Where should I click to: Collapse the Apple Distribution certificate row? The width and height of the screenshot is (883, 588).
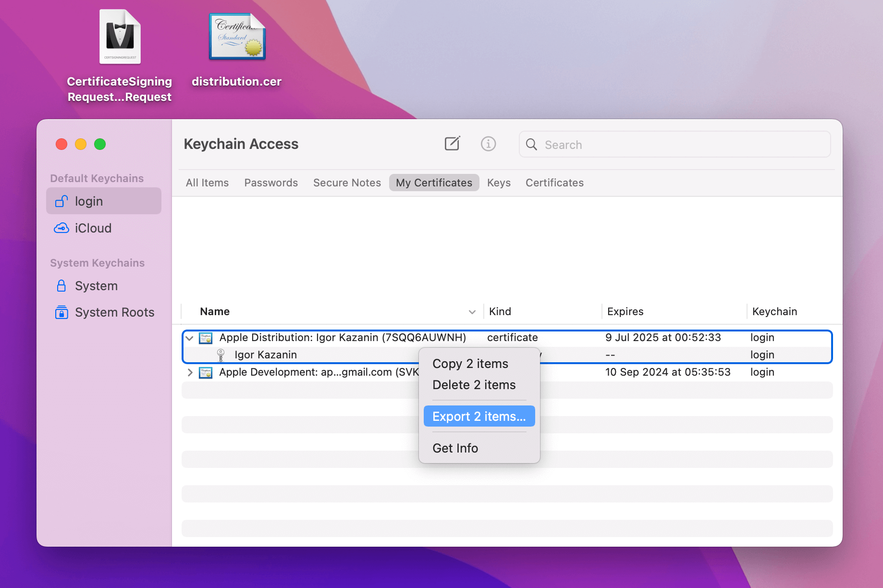pyautogui.click(x=190, y=338)
